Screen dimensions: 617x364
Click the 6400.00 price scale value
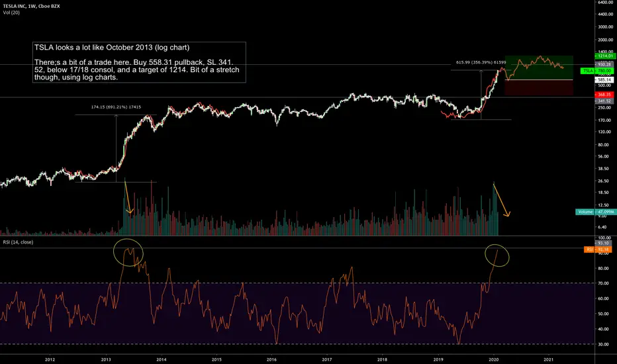point(606,3)
